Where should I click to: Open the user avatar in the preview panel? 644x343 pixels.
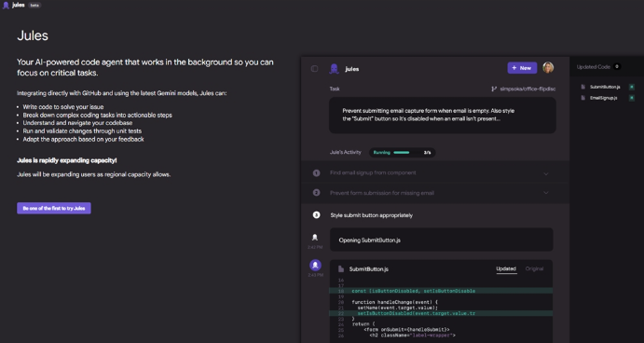click(548, 67)
